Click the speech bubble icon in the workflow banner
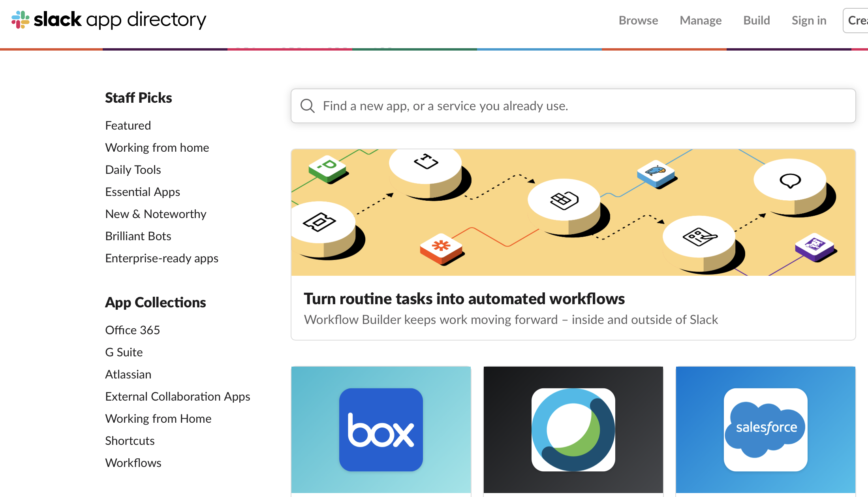 790,180
